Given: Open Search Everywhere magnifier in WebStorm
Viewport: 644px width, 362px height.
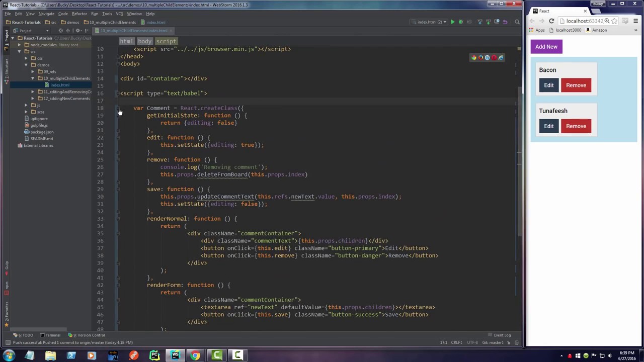Looking at the screenshot, I should 517,22.
